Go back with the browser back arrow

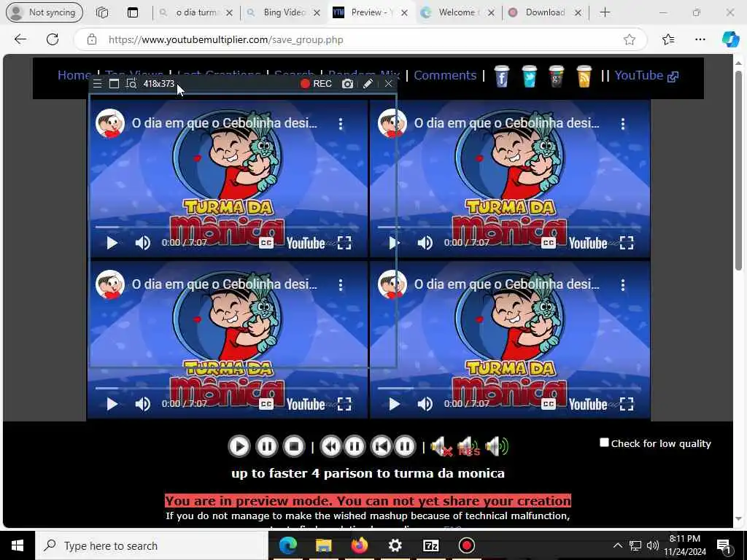click(x=20, y=39)
